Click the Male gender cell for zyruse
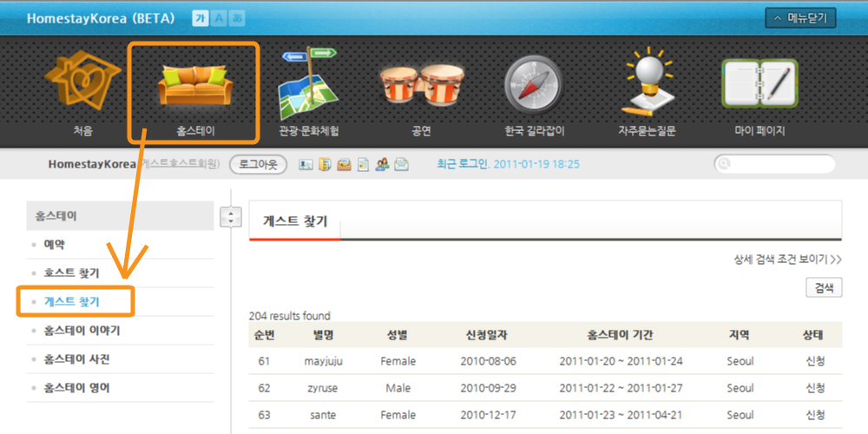868x434 pixels. (398, 389)
